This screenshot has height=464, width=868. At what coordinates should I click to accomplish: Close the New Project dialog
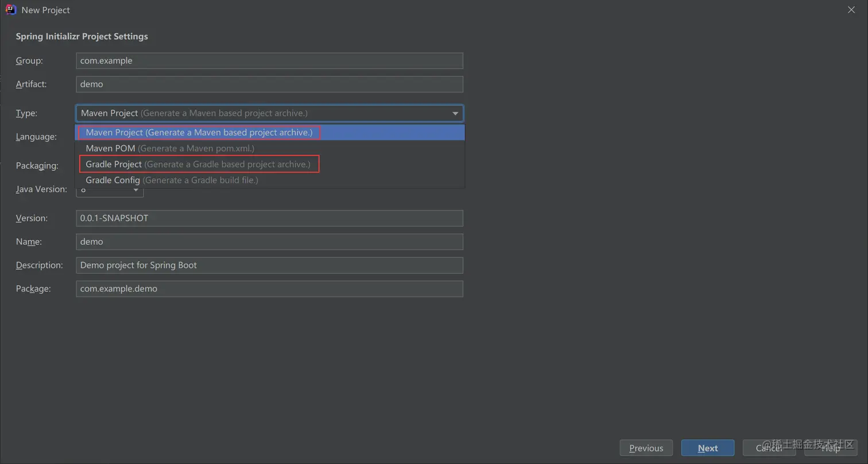[x=851, y=10]
